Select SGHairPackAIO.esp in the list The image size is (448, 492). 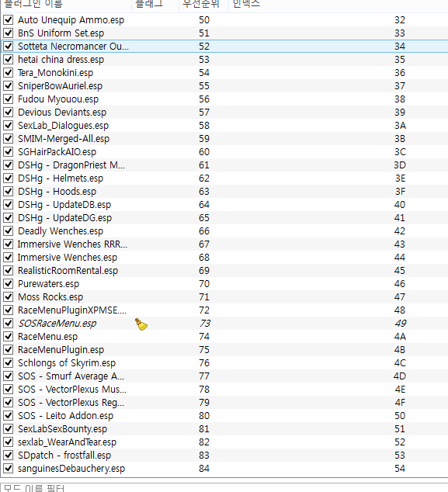[224, 152]
